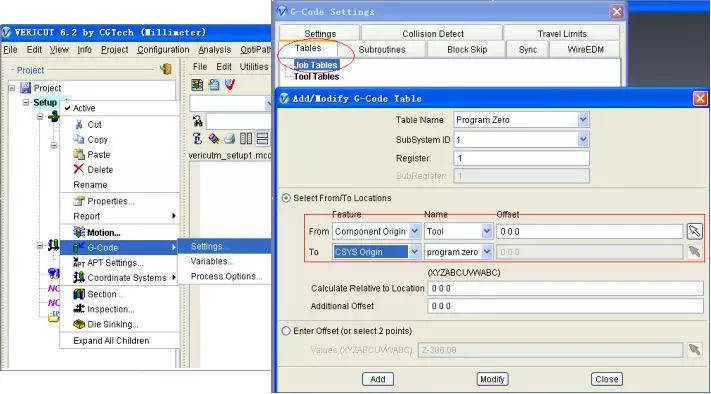This screenshot has height=394, width=711.
Task: Click the printer icon in the editor toolbar
Action: [x=230, y=138]
